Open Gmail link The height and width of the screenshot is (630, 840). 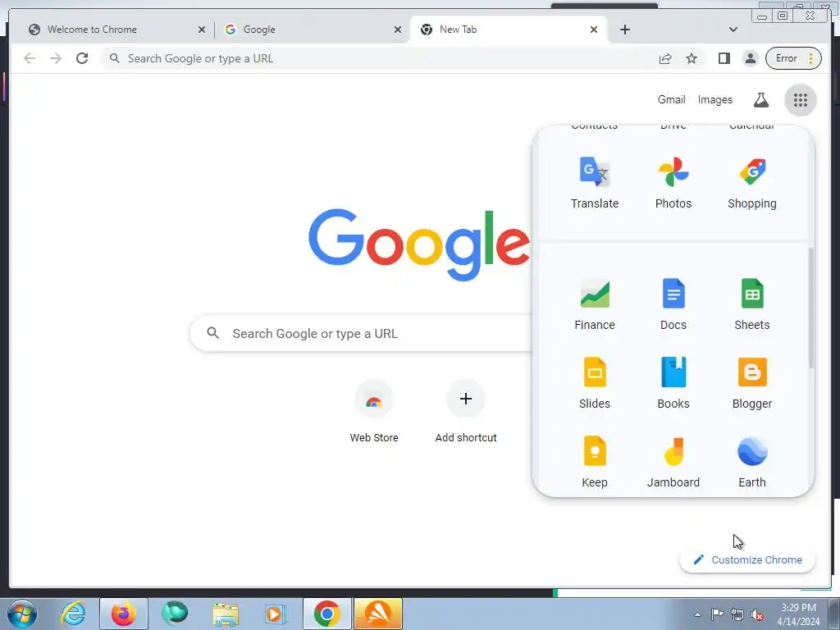pyautogui.click(x=671, y=99)
